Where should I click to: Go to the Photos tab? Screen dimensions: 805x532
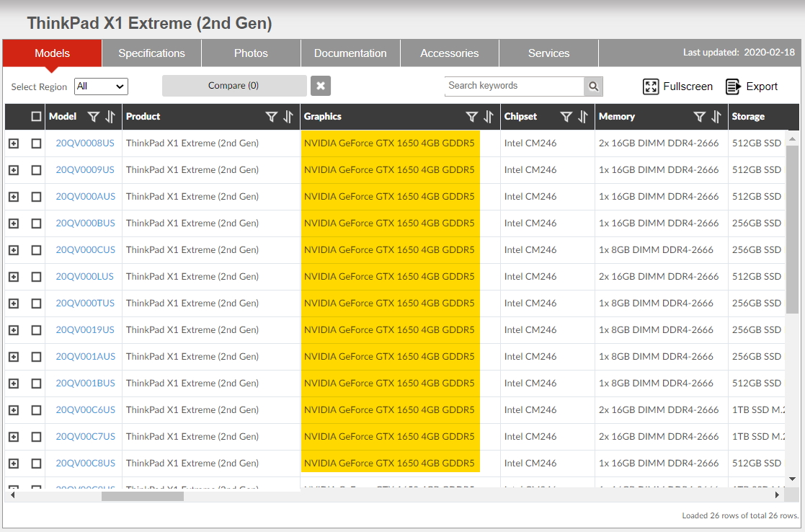(251, 53)
